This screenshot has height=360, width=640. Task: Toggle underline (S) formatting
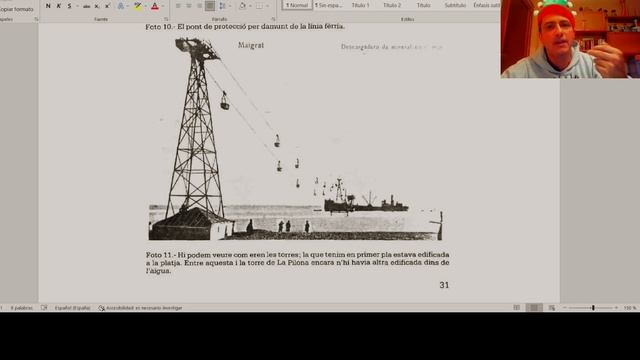point(69,6)
